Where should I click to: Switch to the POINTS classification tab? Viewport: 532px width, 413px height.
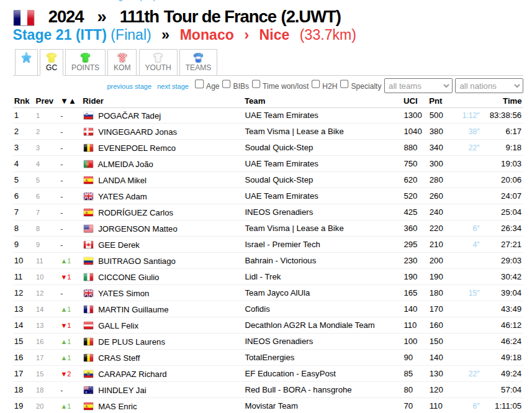[85, 62]
